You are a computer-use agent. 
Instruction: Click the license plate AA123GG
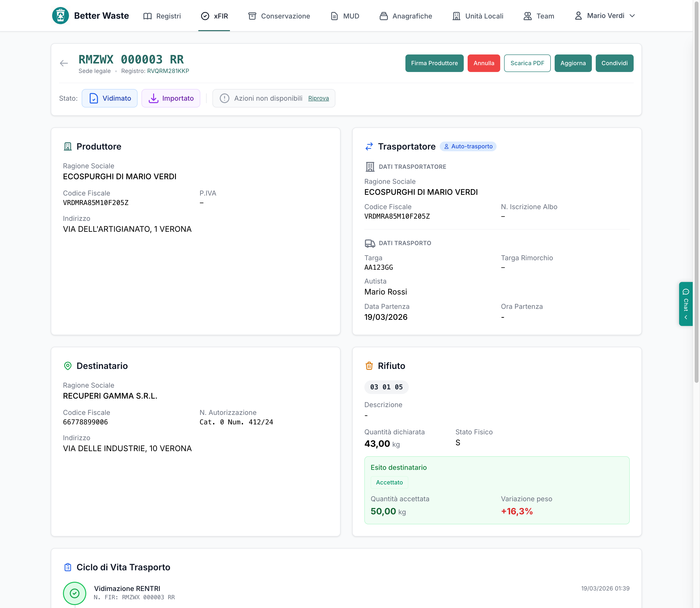[378, 267]
